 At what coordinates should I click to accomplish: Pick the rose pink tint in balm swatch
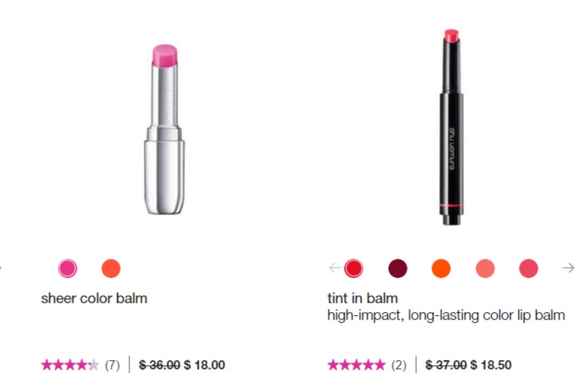pos(529,268)
